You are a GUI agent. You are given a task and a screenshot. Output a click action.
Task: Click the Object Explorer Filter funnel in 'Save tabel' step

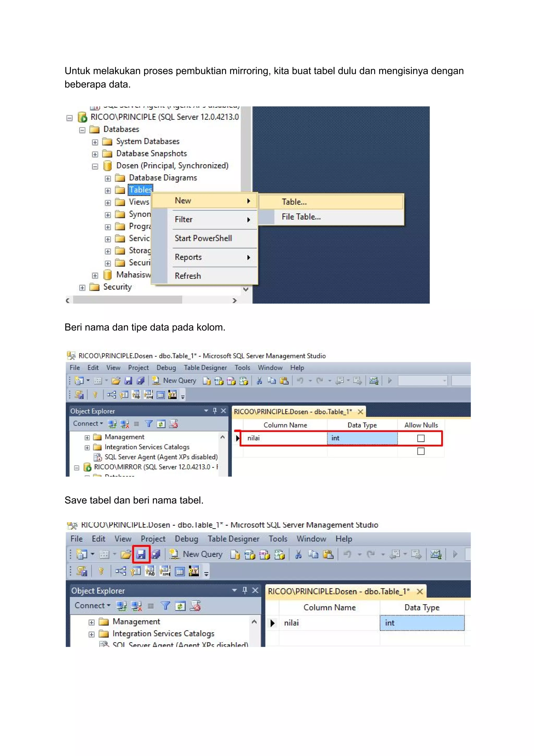click(x=165, y=605)
